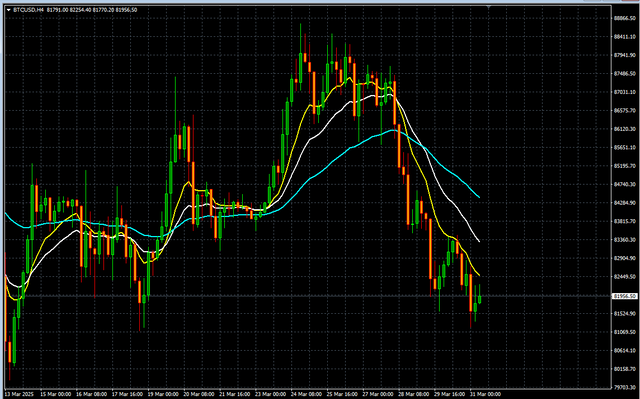Click the BTCUSD,H4 symbol label
This screenshot has width=640, height=399.
point(29,10)
